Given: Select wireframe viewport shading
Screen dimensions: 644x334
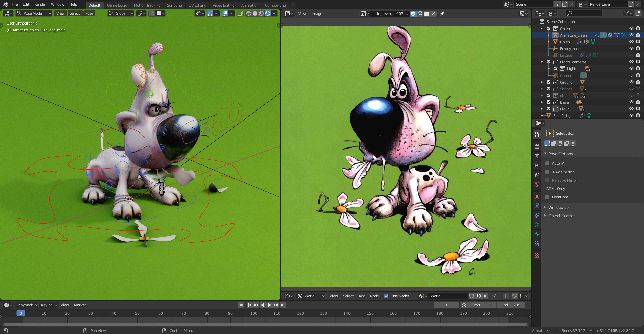Looking at the screenshot, I should click(249, 13).
